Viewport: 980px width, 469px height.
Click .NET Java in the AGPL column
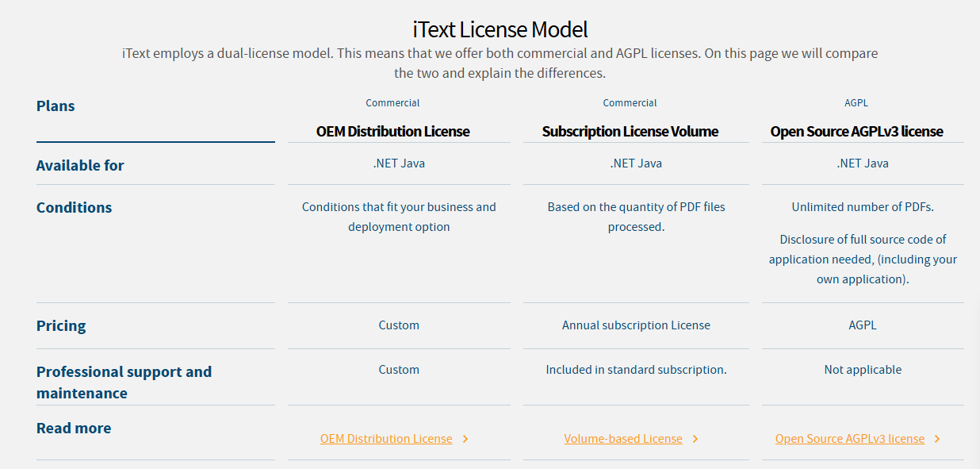click(x=863, y=163)
